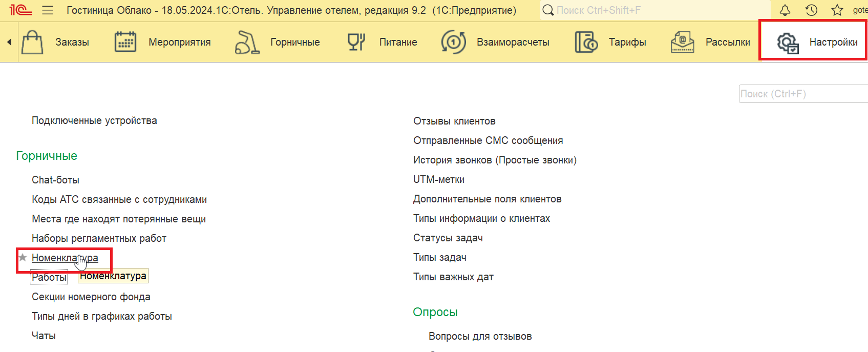Open Типы важных дат link
Image resolution: width=868 pixels, height=352 pixels.
[453, 277]
